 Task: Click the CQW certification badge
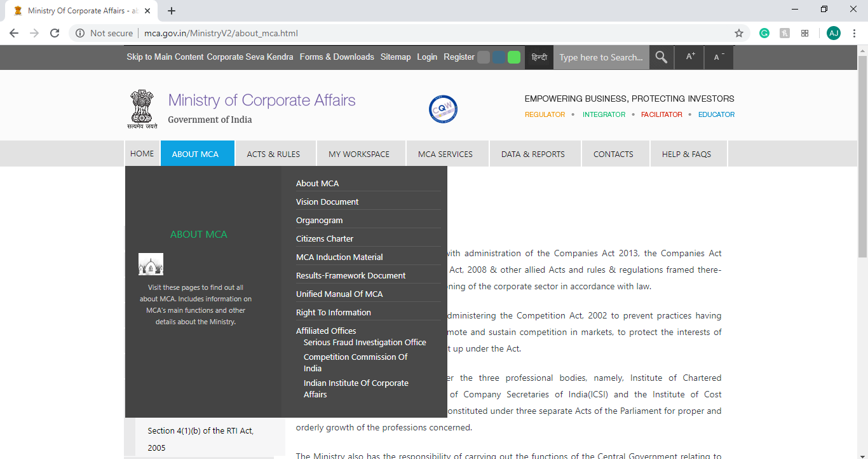(443, 109)
